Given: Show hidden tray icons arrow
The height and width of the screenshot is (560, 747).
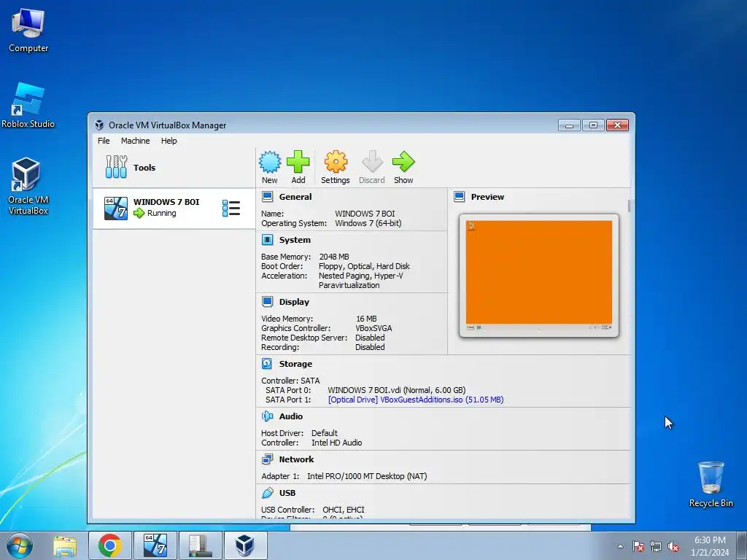Looking at the screenshot, I should 620,546.
